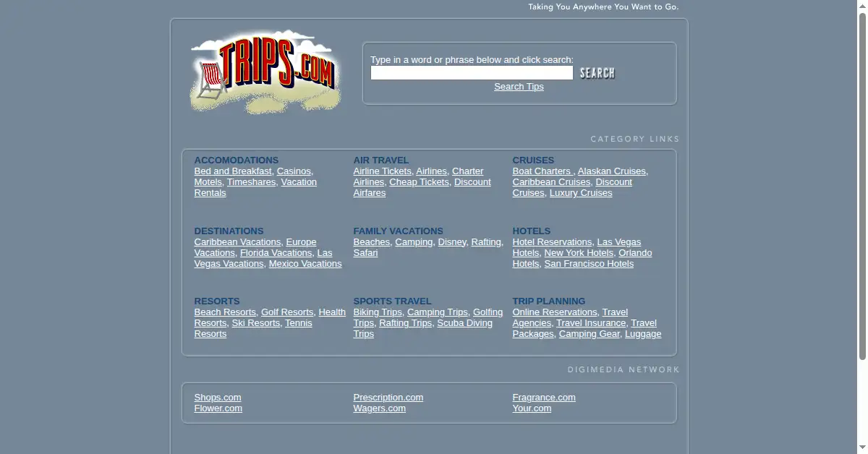Image resolution: width=868 pixels, height=454 pixels.
Task: Go to Alaskan Cruises link
Action: (612, 171)
